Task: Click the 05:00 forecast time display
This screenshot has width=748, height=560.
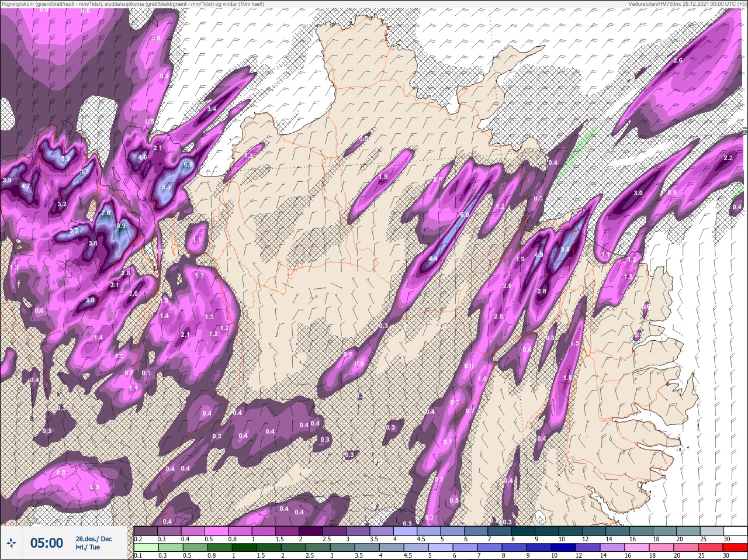Action: [46, 543]
